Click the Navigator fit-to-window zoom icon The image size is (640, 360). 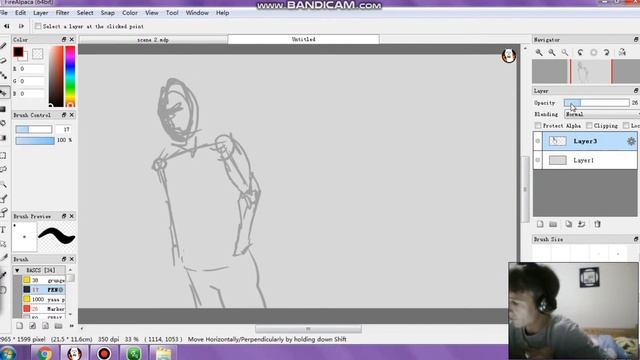pyautogui.click(x=565, y=52)
